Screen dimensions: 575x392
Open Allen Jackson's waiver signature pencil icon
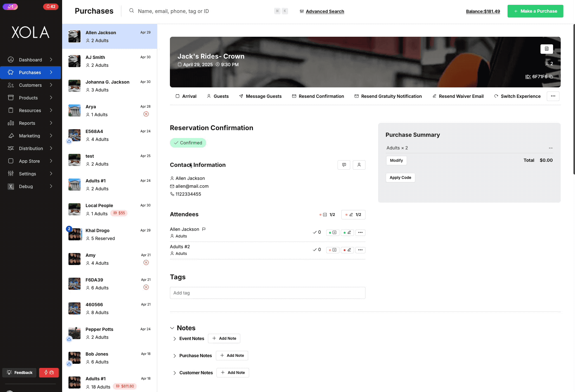pyautogui.click(x=347, y=233)
